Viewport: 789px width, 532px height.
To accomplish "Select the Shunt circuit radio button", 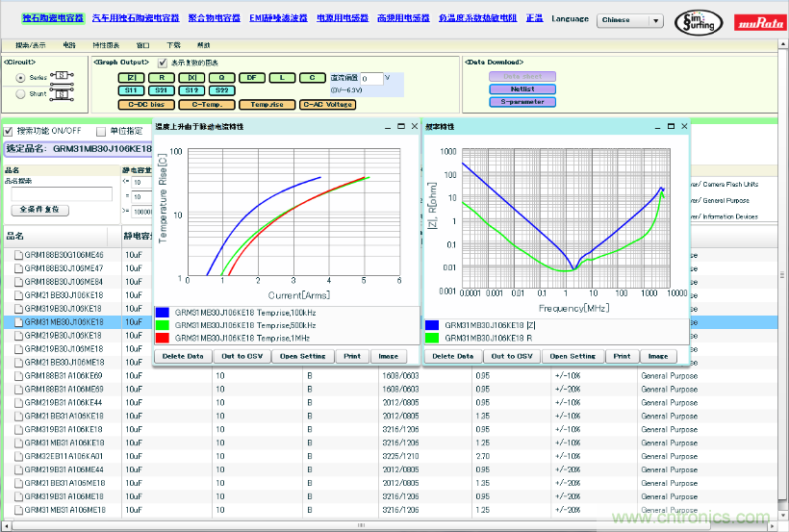I will point(20,93).
